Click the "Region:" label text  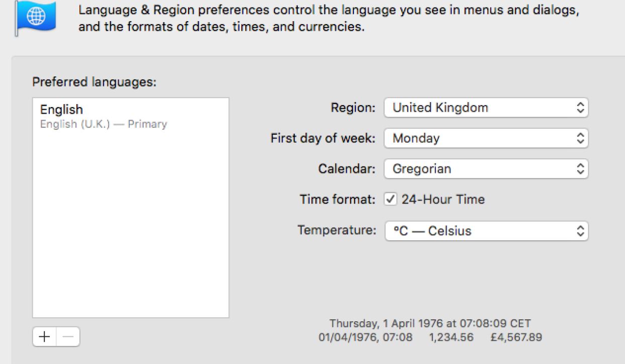tap(353, 108)
